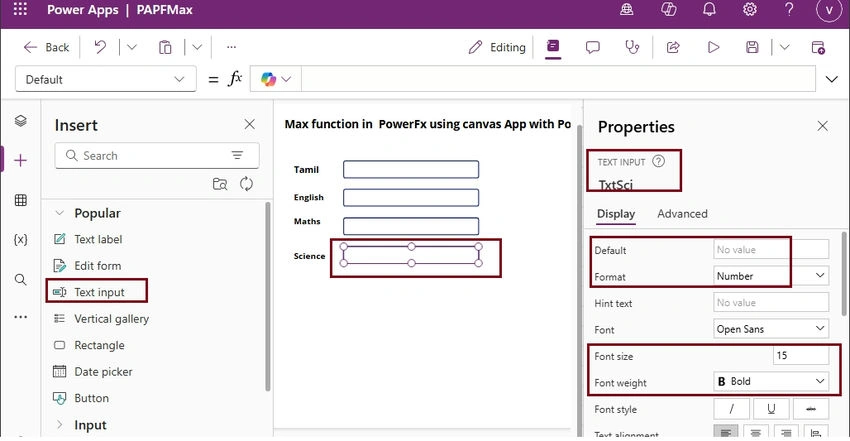Click the Default property value field
The image size is (850, 441).
pos(771,249)
